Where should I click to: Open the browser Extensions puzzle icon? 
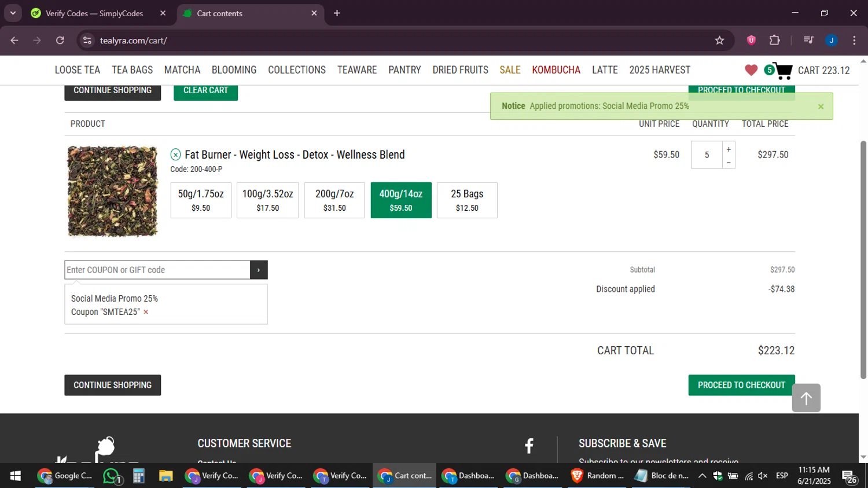coord(774,40)
